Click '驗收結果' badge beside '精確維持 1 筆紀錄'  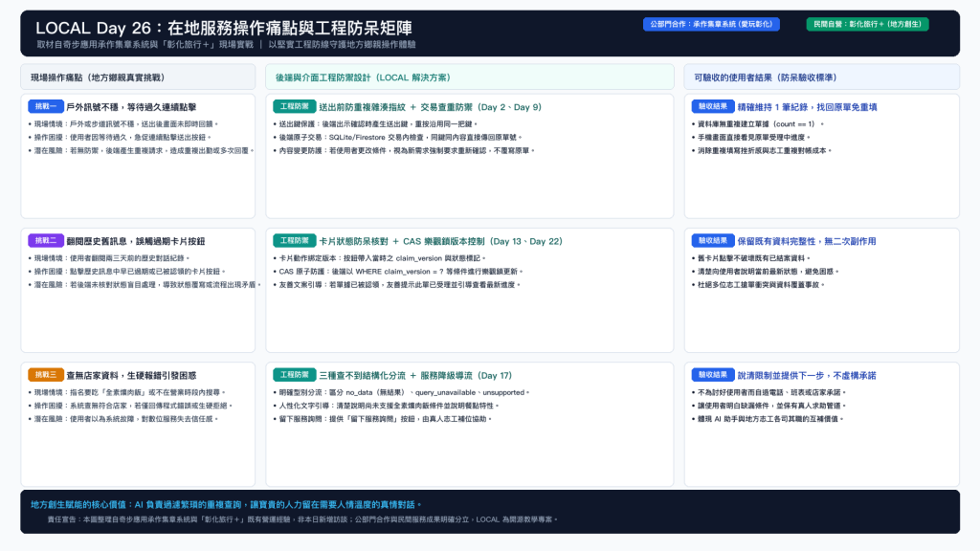click(713, 106)
